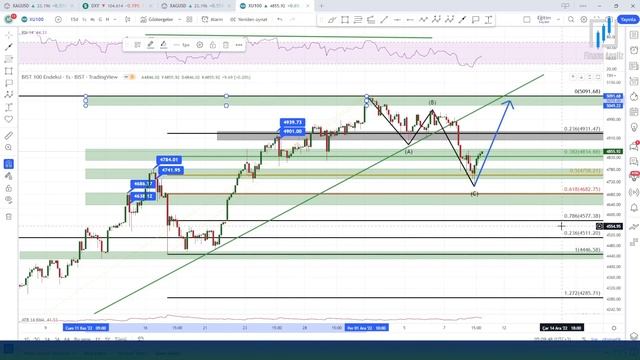The image size is (640, 360).
Task: Open the watchlist panel icon in right sidebar
Action: point(634,35)
